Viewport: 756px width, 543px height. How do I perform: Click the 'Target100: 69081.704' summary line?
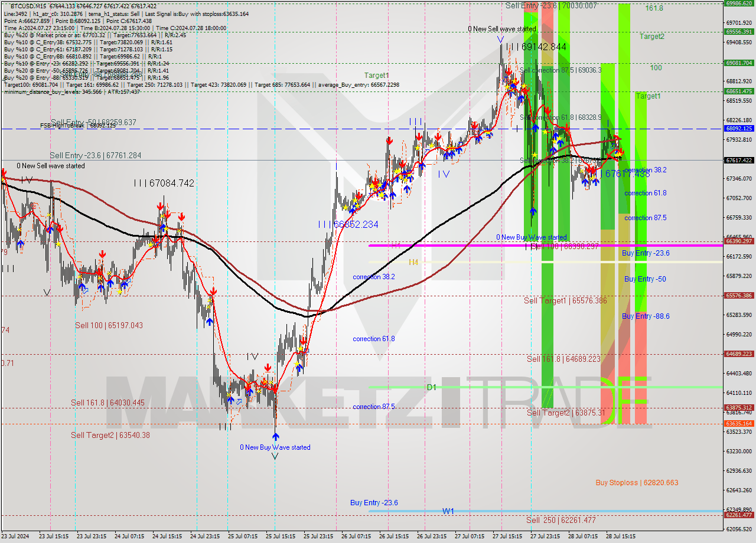tap(203, 84)
